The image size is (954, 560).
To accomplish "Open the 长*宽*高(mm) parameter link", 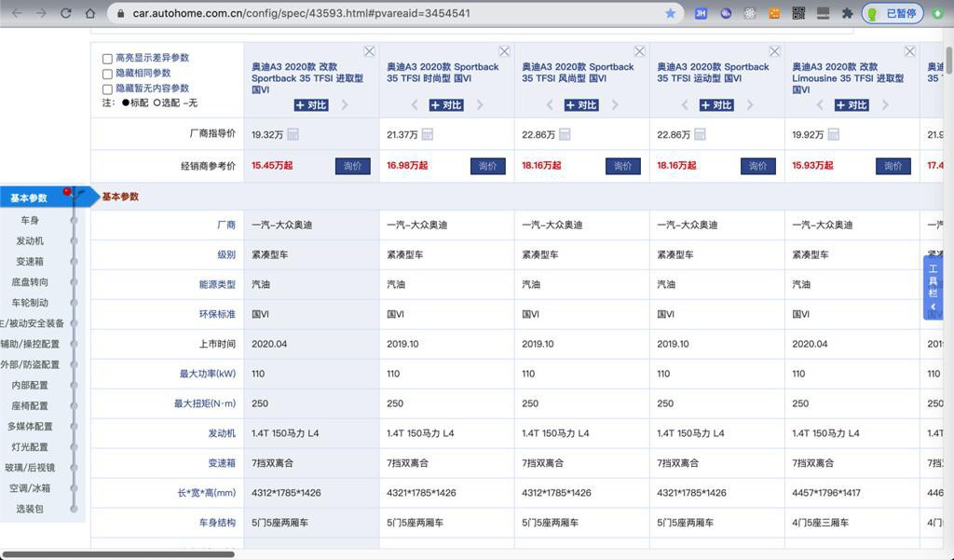I will pos(206,493).
